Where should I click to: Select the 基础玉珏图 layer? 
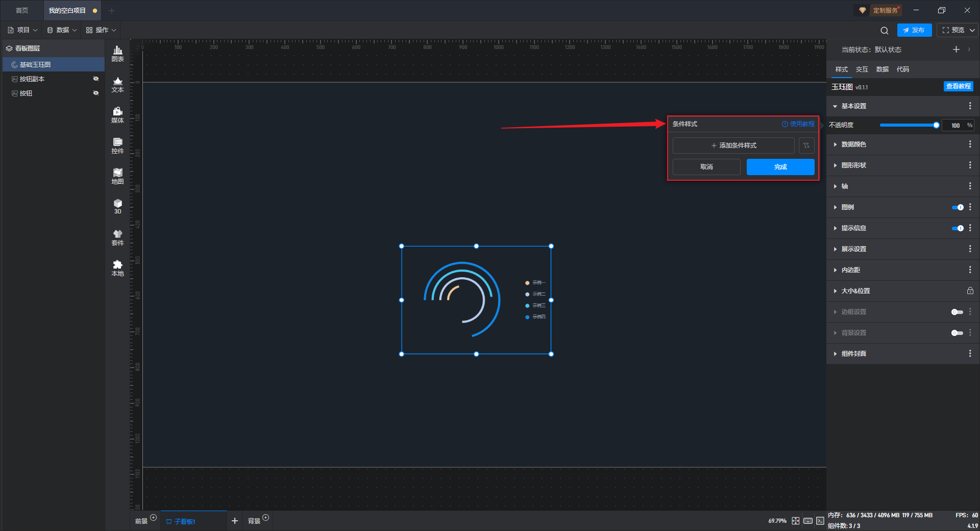(54, 64)
